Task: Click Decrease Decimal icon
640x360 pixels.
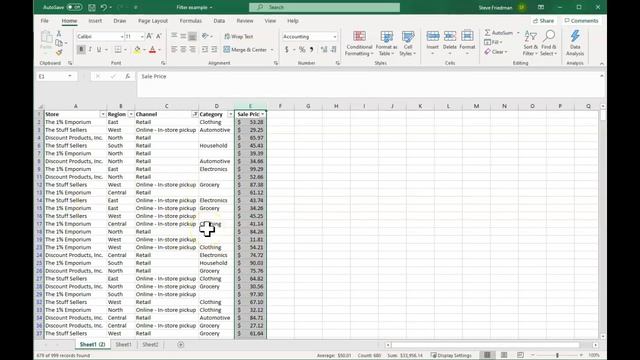Action: (333, 49)
